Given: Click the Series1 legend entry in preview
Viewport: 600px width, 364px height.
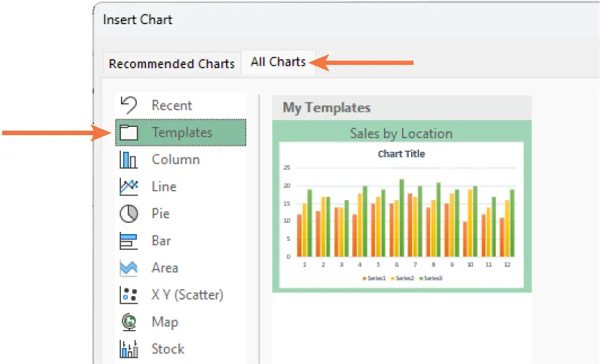Looking at the screenshot, I should [x=374, y=278].
